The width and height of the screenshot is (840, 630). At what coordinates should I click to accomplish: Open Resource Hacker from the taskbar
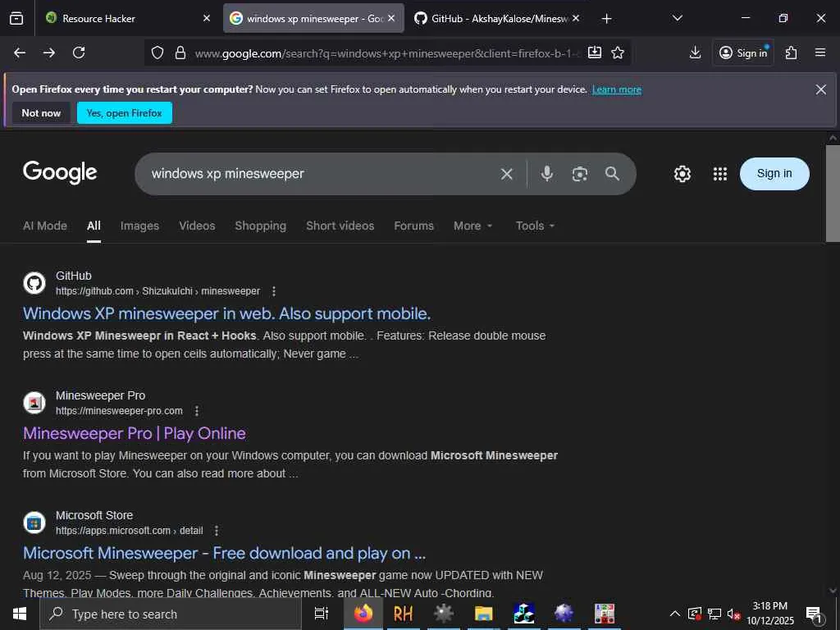(x=404, y=614)
